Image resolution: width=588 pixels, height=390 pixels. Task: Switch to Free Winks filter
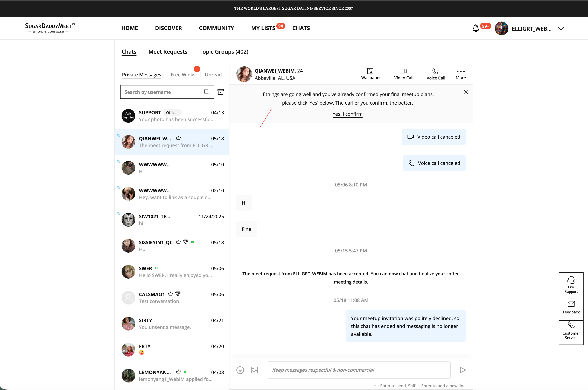[183, 75]
